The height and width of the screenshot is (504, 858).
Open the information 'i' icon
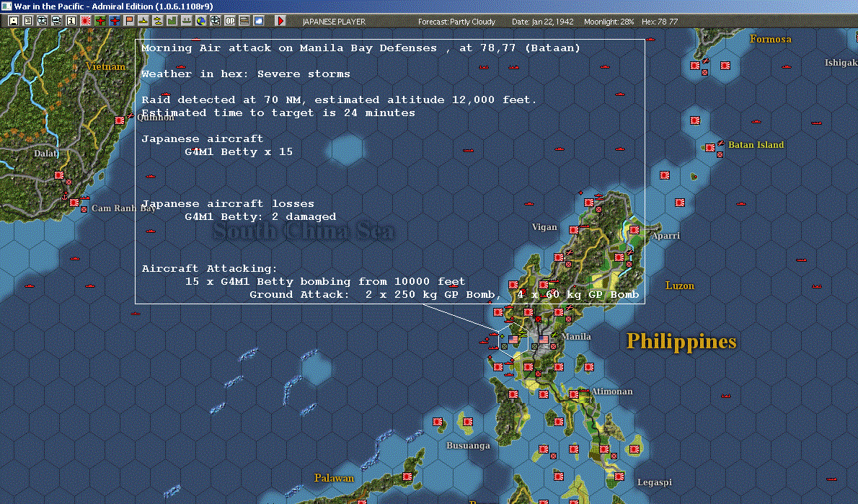(71, 21)
